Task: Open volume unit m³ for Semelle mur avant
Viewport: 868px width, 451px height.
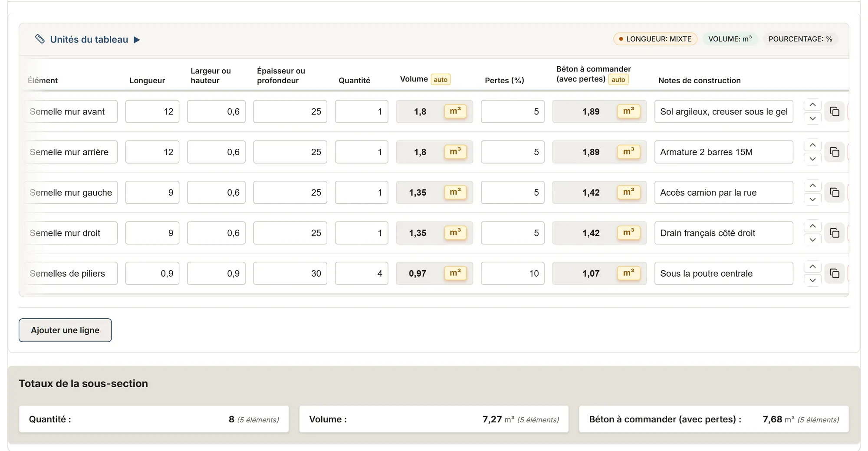Action: pyautogui.click(x=455, y=111)
